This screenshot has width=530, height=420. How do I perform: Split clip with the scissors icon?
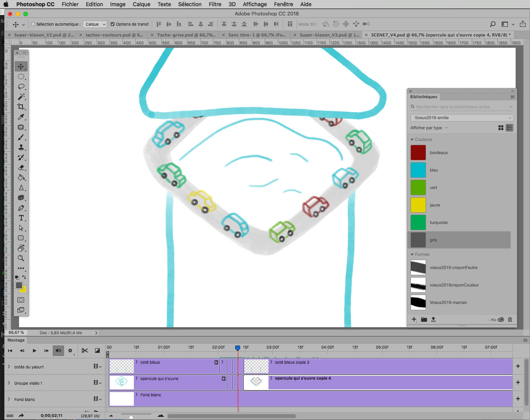(x=85, y=351)
